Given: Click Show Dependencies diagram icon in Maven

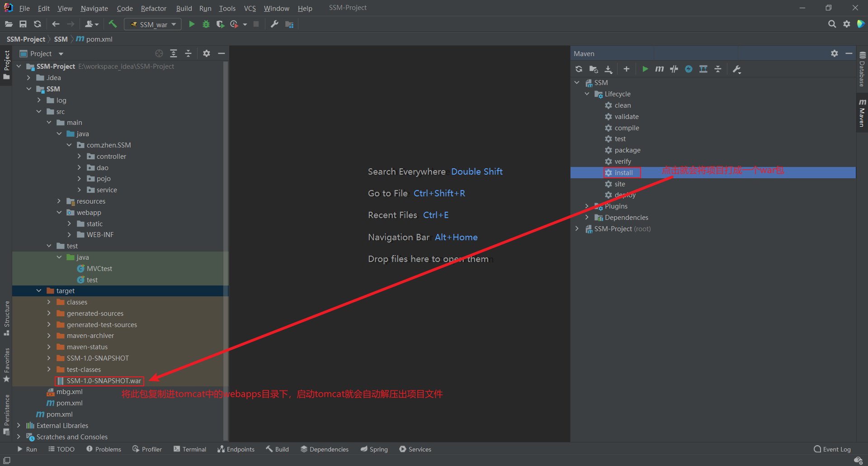Looking at the screenshot, I should point(703,69).
